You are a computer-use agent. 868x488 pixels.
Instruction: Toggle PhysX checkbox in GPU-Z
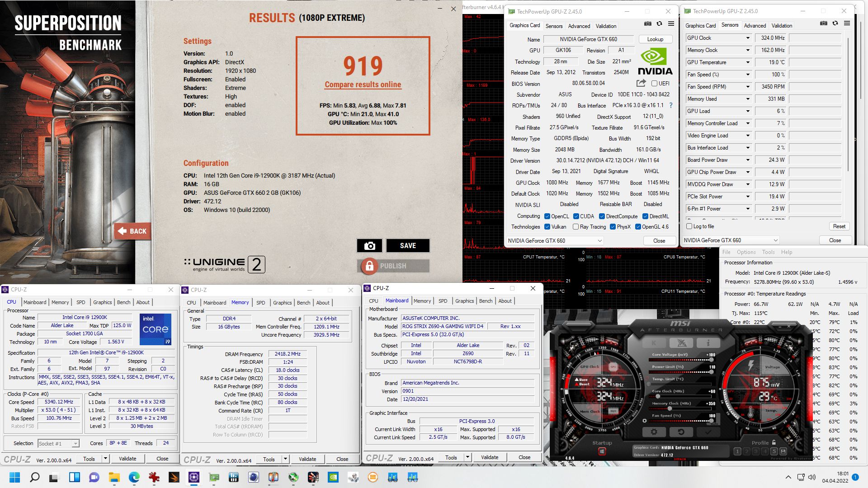613,227
